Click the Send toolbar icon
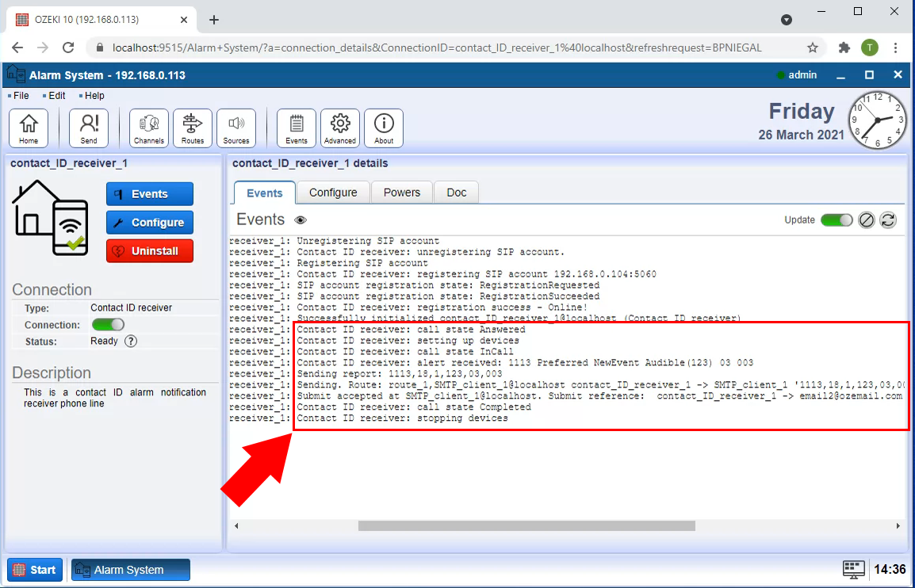This screenshot has width=915, height=588. (x=89, y=128)
